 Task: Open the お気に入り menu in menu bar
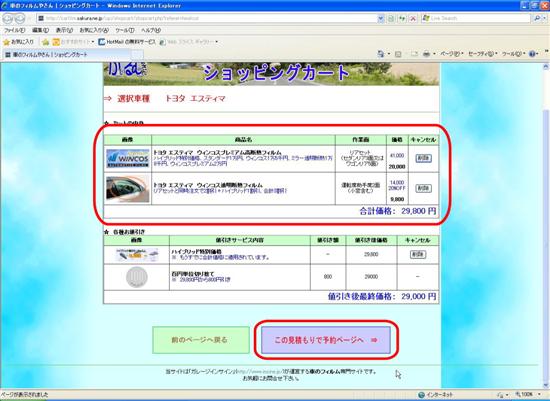click(94, 31)
